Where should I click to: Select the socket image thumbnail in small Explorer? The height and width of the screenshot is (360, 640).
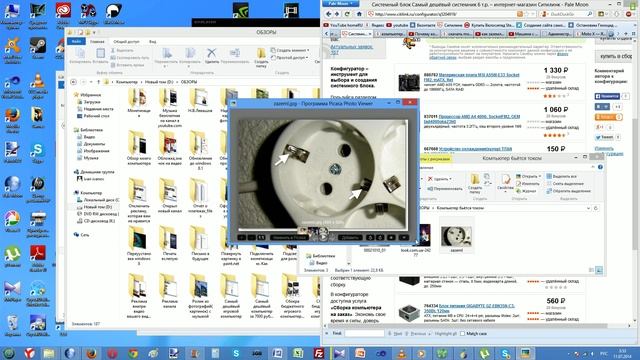tap(456, 235)
